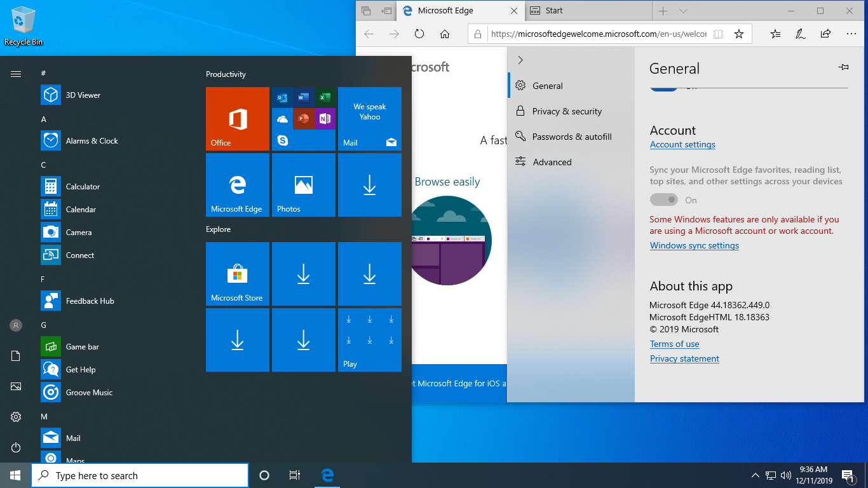868x488 pixels.
Task: Add page to favorites star in Edge
Action: tap(738, 34)
